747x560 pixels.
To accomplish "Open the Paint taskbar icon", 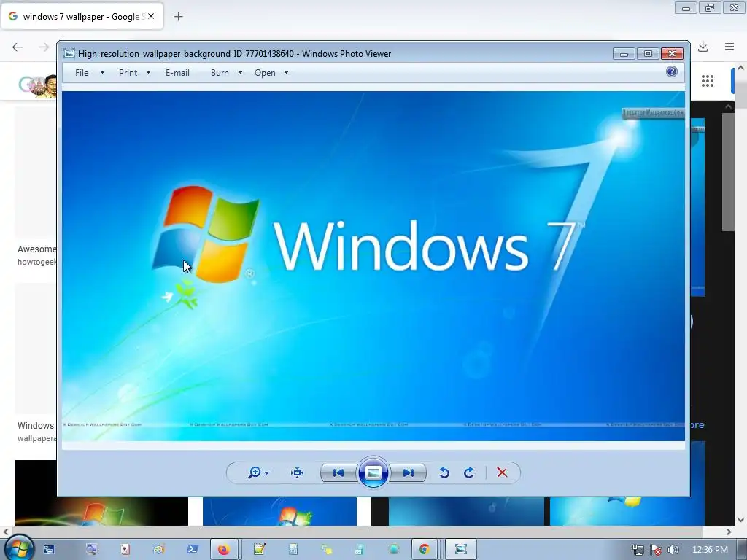I will pos(158,550).
